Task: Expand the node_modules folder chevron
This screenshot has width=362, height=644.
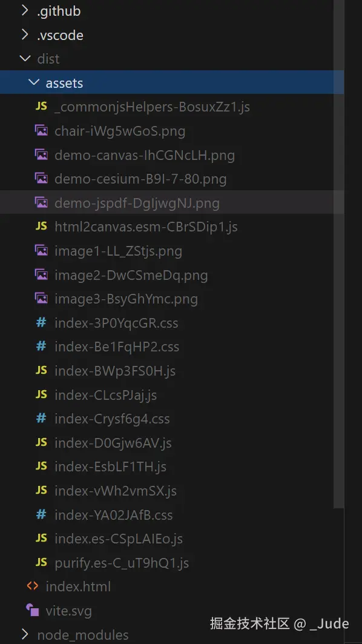Action: coord(25,634)
